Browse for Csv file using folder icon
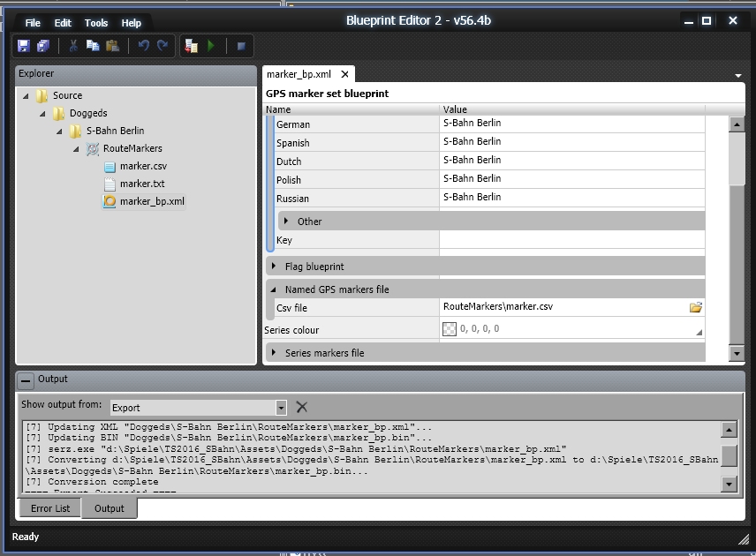The width and height of the screenshot is (756, 556). [696, 307]
